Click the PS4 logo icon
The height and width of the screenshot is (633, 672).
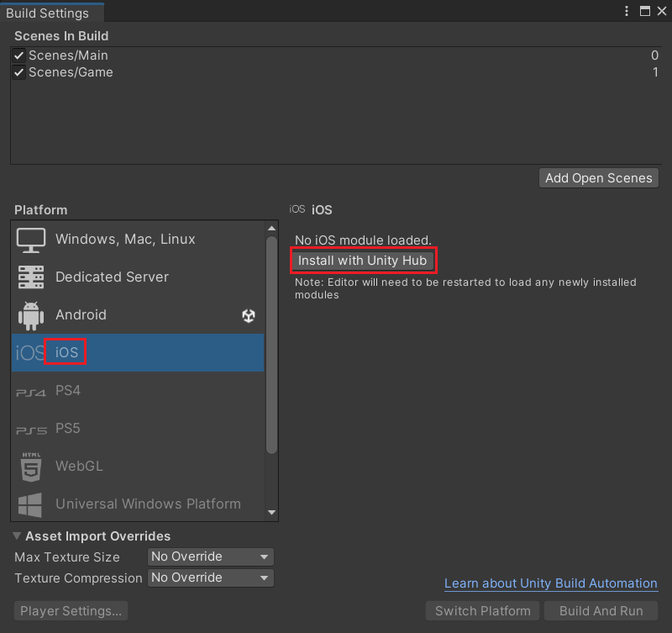[31, 393]
